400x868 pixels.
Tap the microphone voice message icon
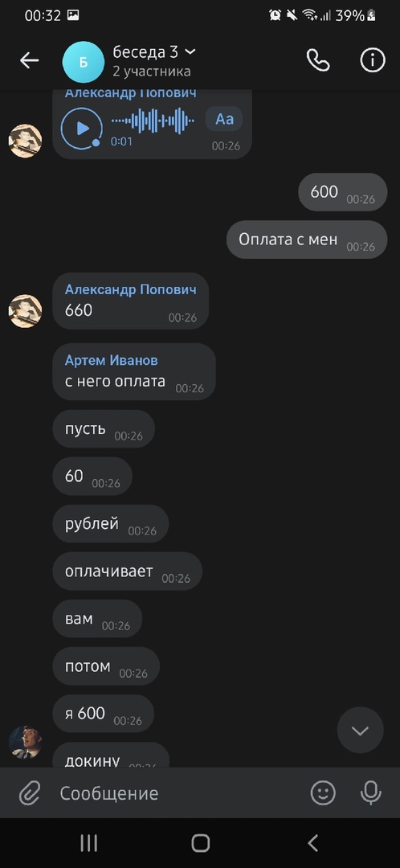(370, 792)
